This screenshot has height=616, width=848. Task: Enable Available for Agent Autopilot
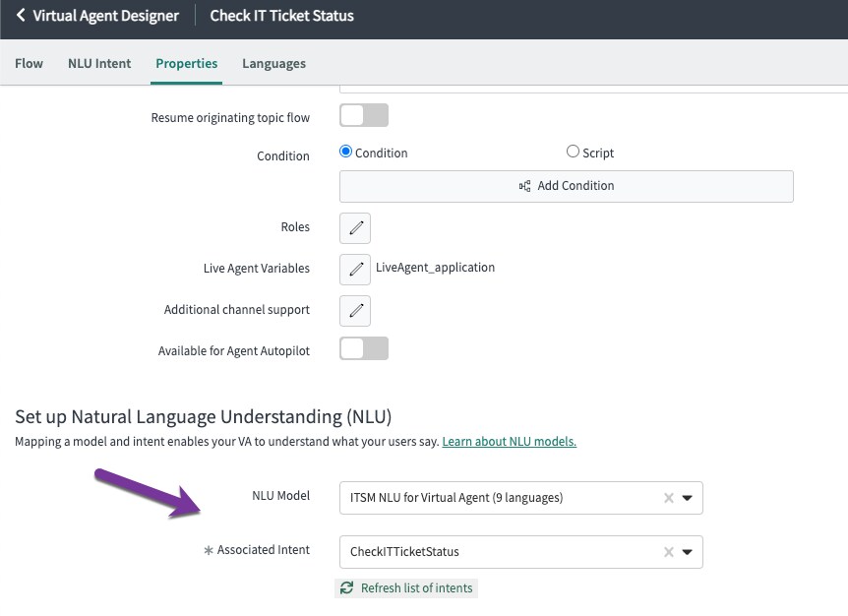click(x=363, y=347)
